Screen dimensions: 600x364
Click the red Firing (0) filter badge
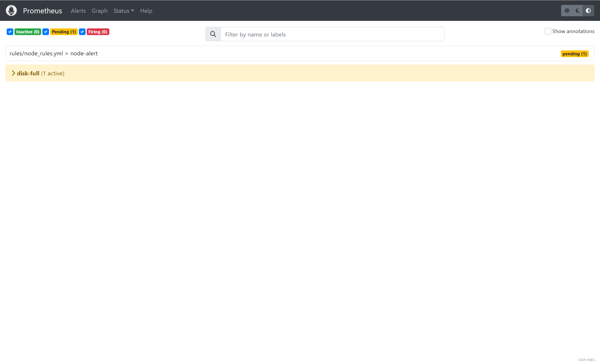pos(98,32)
